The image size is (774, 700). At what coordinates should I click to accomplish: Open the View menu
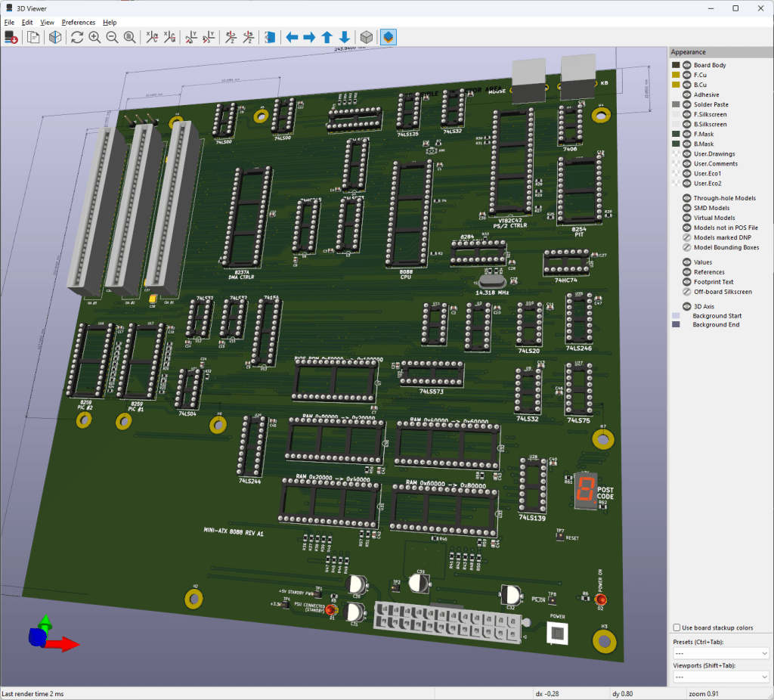(47, 22)
